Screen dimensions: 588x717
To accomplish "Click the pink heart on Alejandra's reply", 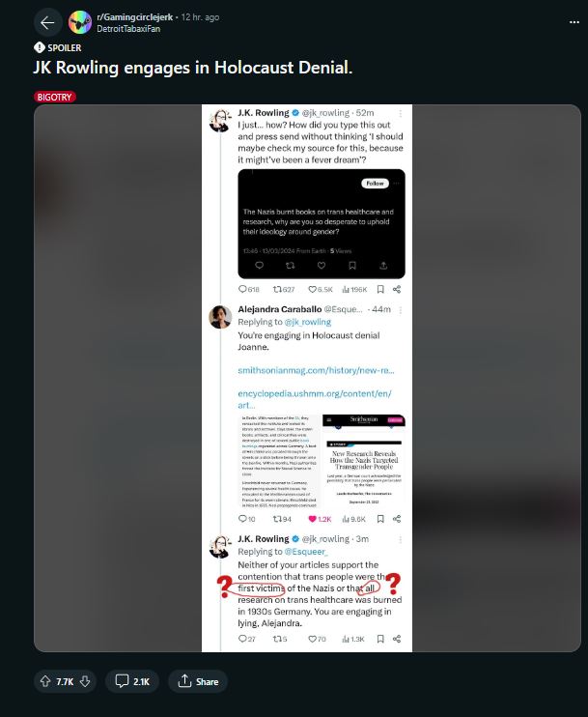I will pos(313,519).
